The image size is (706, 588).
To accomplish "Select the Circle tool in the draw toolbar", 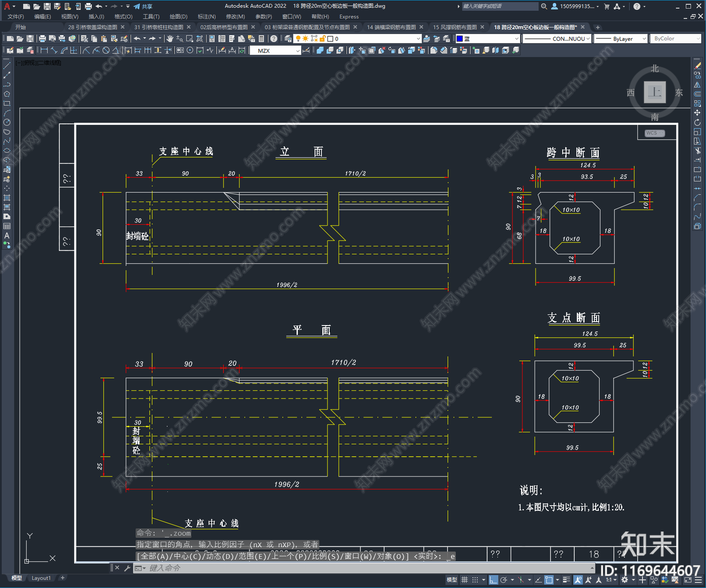I will coord(7,122).
